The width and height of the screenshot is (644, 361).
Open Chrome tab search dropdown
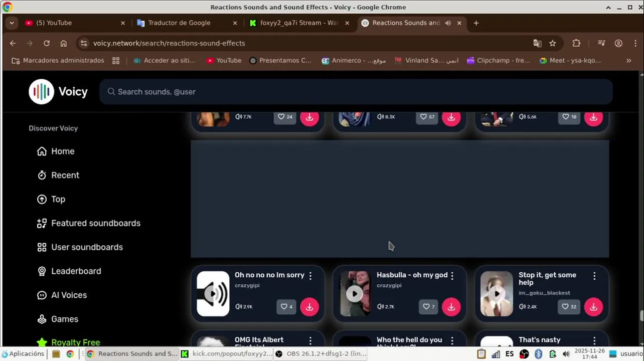pyautogui.click(x=12, y=23)
